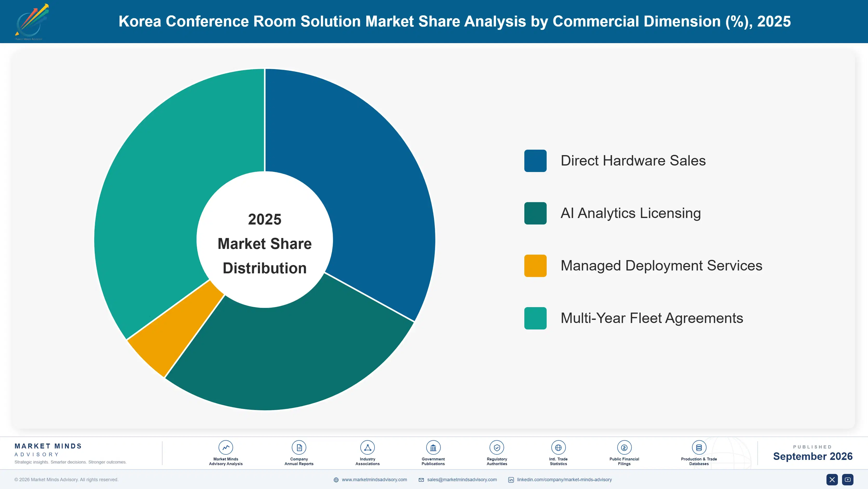Image resolution: width=868 pixels, height=489 pixels.
Task: Click the email envelope icon
Action: 421,480
